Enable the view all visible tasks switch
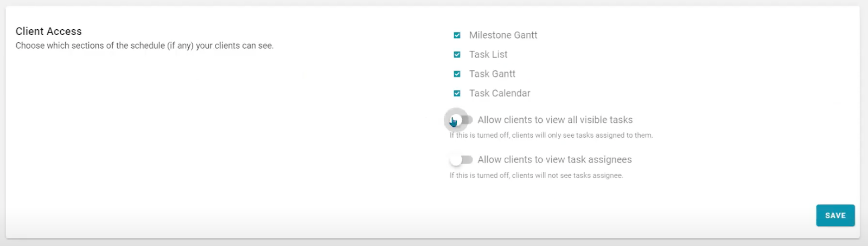 point(462,120)
